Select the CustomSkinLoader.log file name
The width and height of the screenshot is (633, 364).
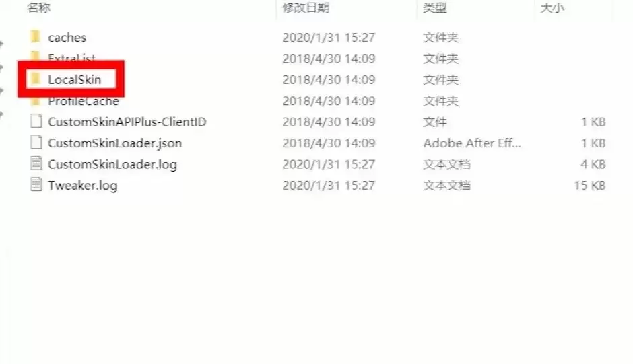112,165
